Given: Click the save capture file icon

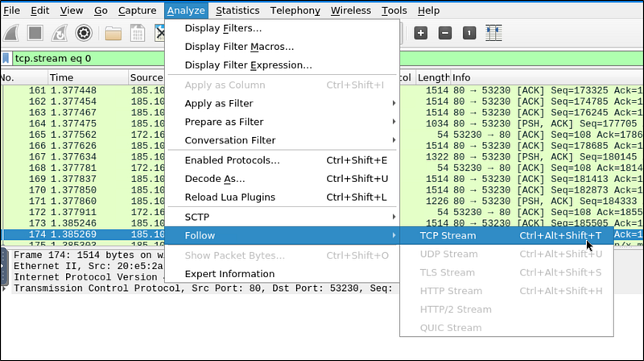Looking at the screenshot, I should 137,33.
